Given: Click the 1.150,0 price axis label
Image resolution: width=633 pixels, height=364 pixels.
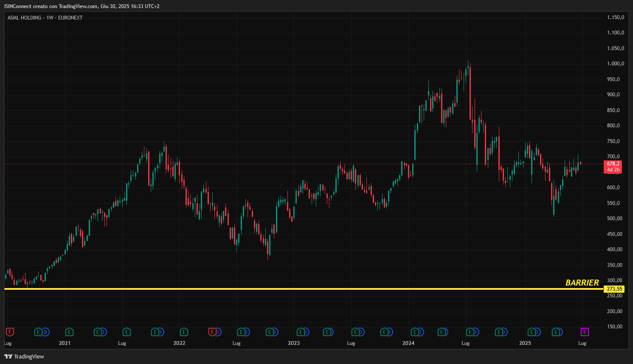Looking at the screenshot, I should click(x=616, y=17).
